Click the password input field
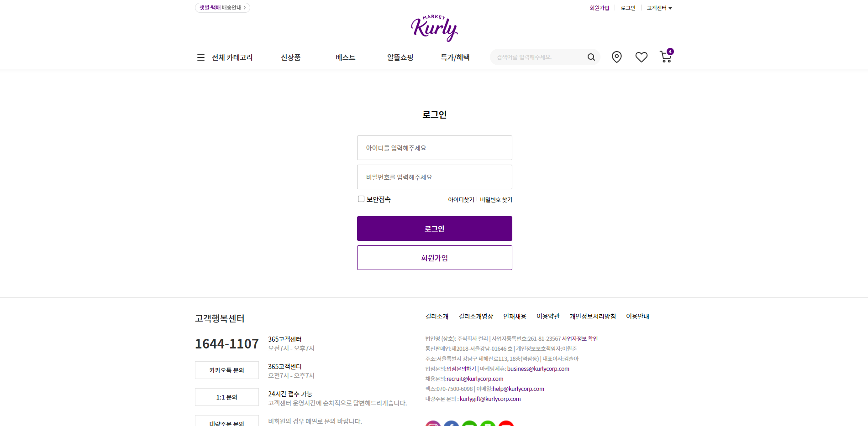The height and width of the screenshot is (426, 868). coord(434,177)
